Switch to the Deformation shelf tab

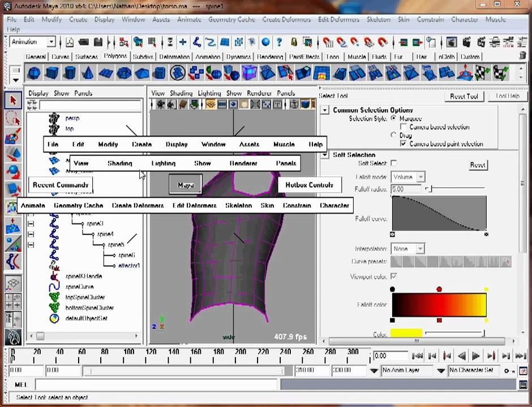click(x=174, y=57)
